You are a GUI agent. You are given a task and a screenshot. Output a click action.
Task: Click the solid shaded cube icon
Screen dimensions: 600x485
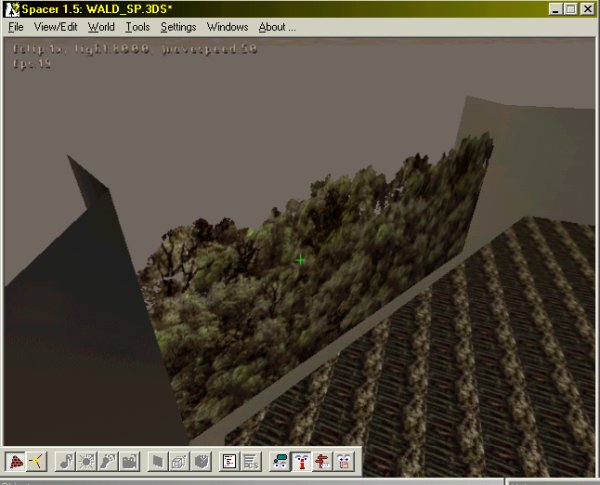201,462
